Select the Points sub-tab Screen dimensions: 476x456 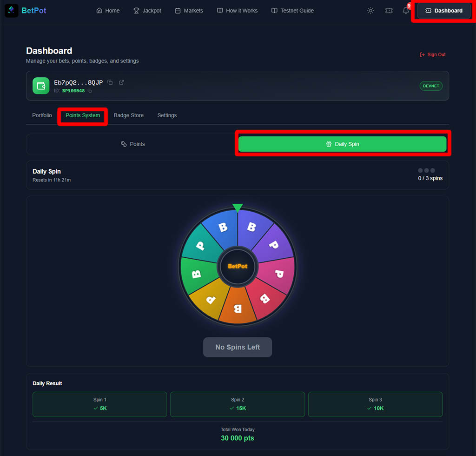coord(132,144)
